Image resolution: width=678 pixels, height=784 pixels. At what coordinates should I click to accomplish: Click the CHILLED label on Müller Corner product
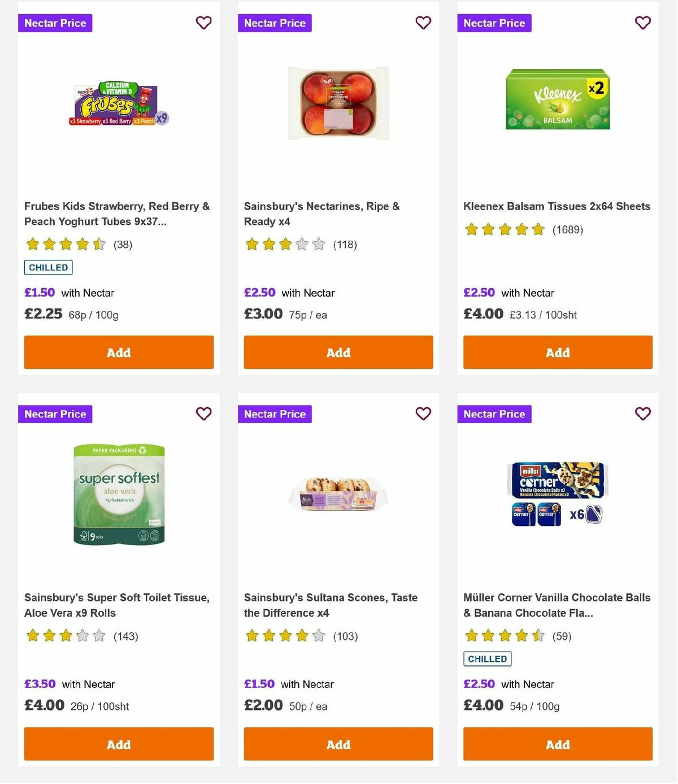pos(488,659)
